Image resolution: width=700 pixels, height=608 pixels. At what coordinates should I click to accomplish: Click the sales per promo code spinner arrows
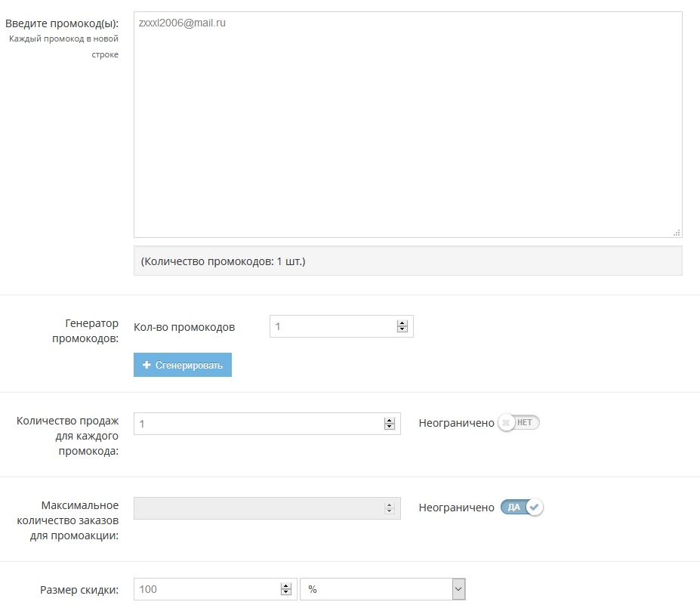[x=390, y=424]
